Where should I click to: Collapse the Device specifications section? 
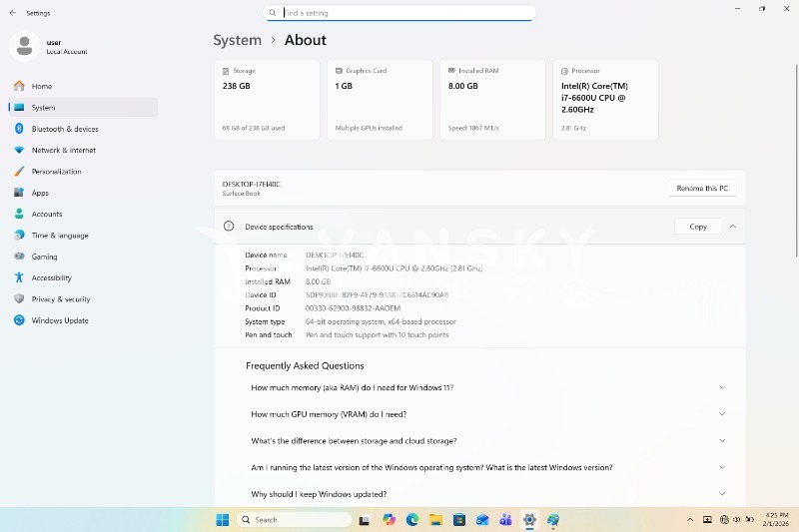(x=733, y=227)
